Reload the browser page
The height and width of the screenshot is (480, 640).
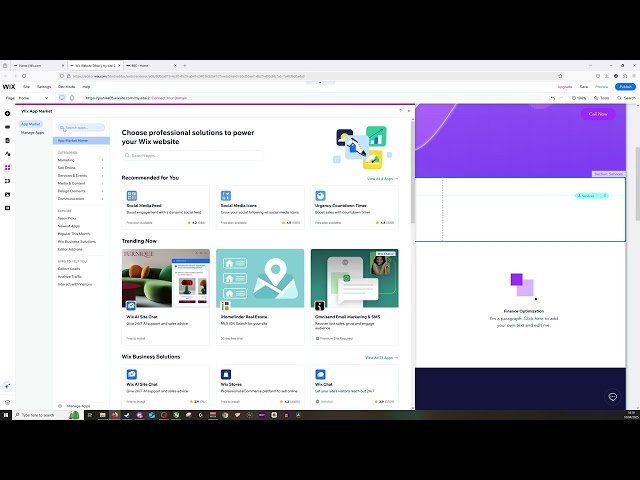click(x=24, y=76)
